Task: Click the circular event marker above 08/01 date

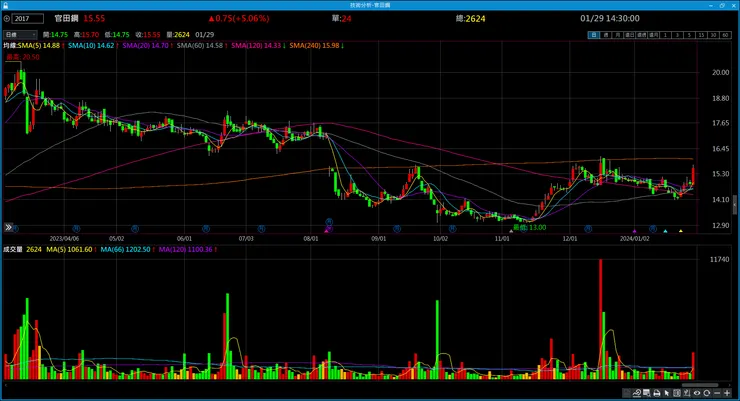Action: (x=329, y=221)
